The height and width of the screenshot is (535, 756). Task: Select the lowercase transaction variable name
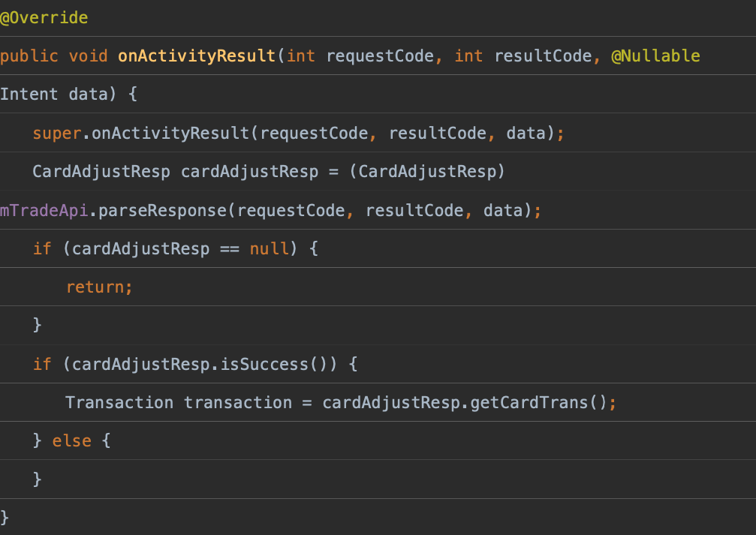[x=238, y=403]
